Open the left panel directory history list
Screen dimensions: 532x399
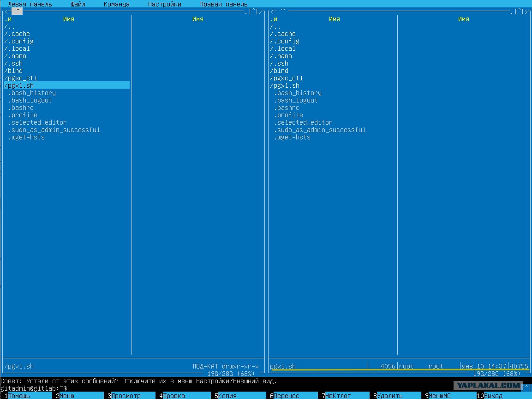coord(253,12)
